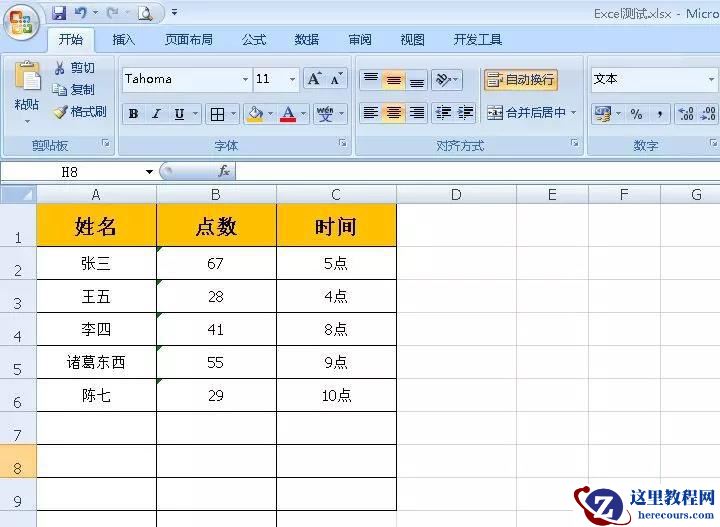Apply percent style format
The width and height of the screenshot is (720, 527).
(636, 113)
